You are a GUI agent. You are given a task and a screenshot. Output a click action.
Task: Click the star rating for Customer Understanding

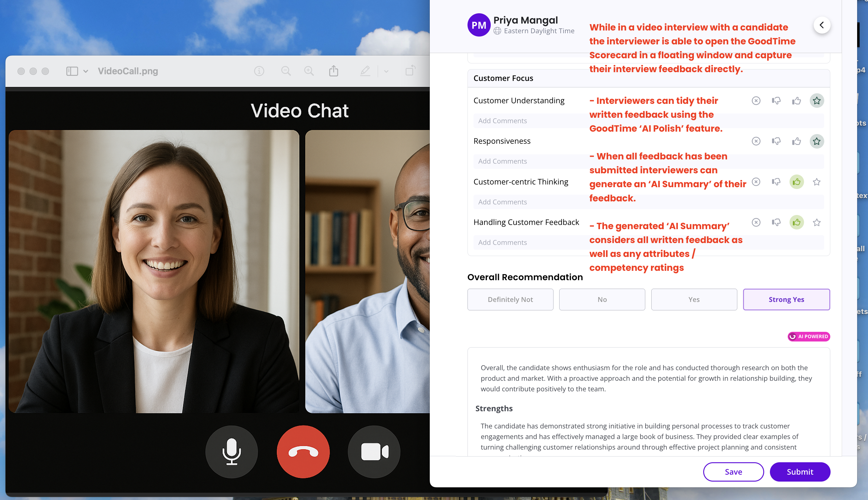[x=816, y=101]
